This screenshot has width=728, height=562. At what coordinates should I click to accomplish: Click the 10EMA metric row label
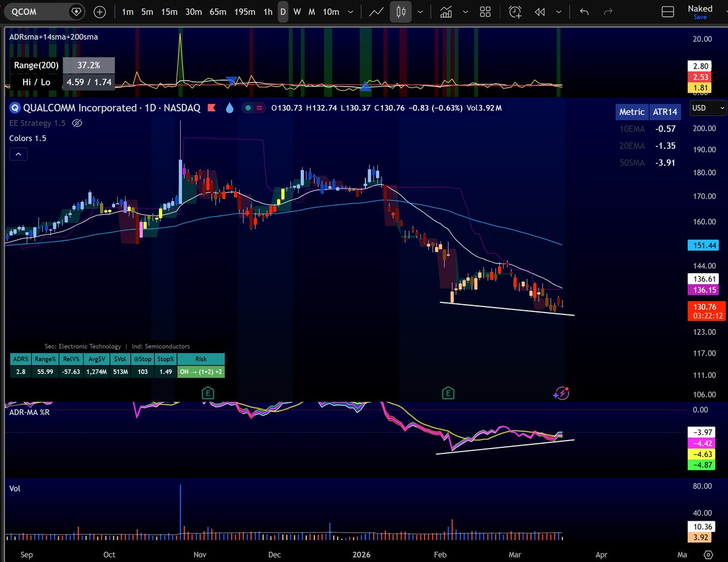coord(632,129)
